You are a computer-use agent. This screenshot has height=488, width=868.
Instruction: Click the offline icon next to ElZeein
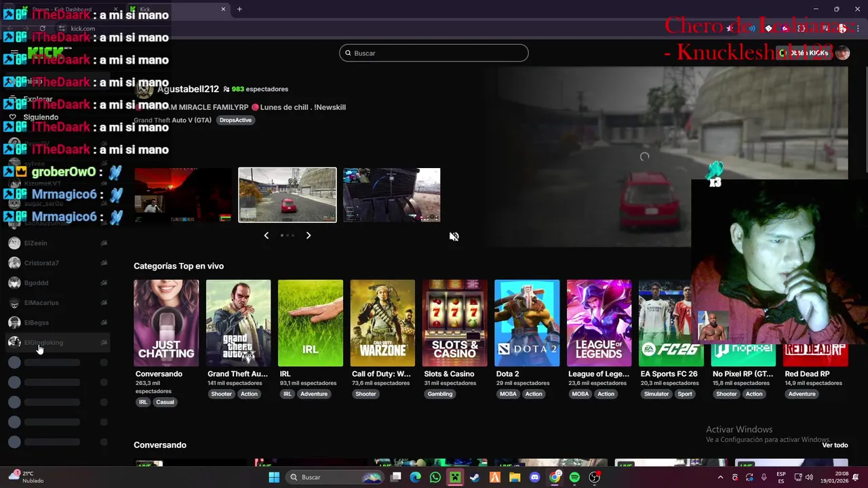coord(104,243)
